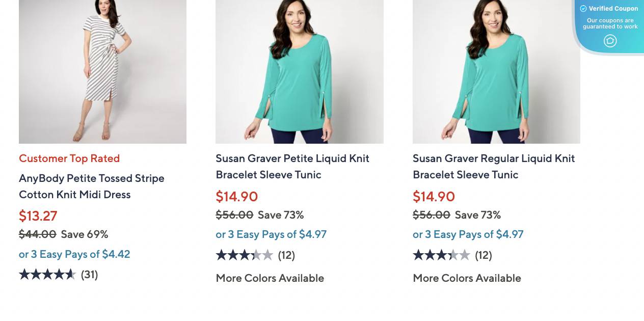Viewport: 644px width, 321px height.
Task: Open the Susan Graver Regular Liquid Knit Tunic page
Action: 493,167
